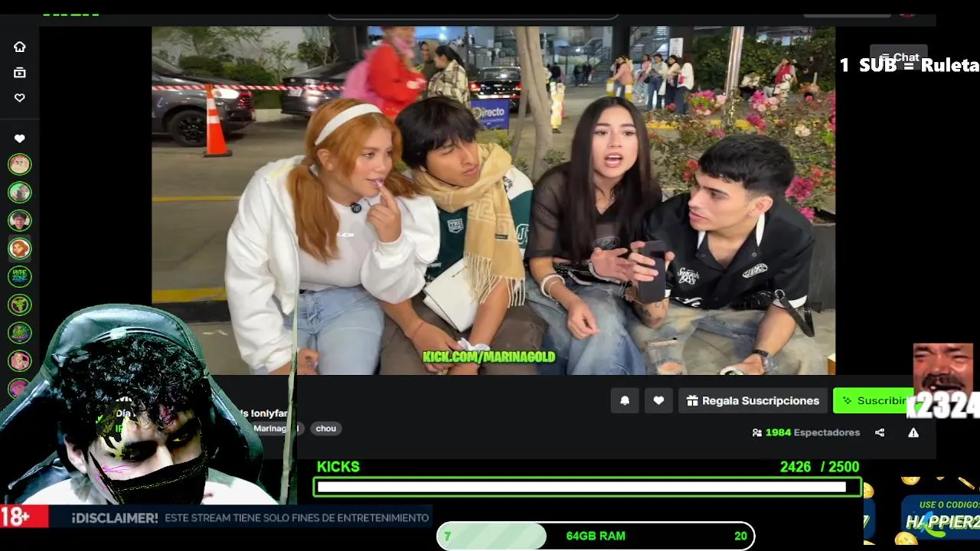This screenshot has width=980, height=551.
Task: Click the stream video player
Action: tap(493, 201)
